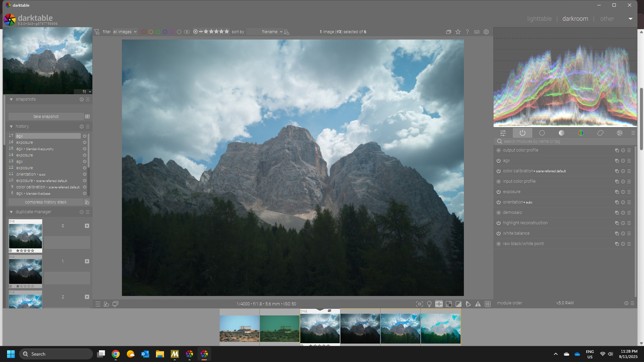Image resolution: width=644 pixels, height=362 pixels.
Task: Open the all images filter dropdown
Action: coord(124,32)
